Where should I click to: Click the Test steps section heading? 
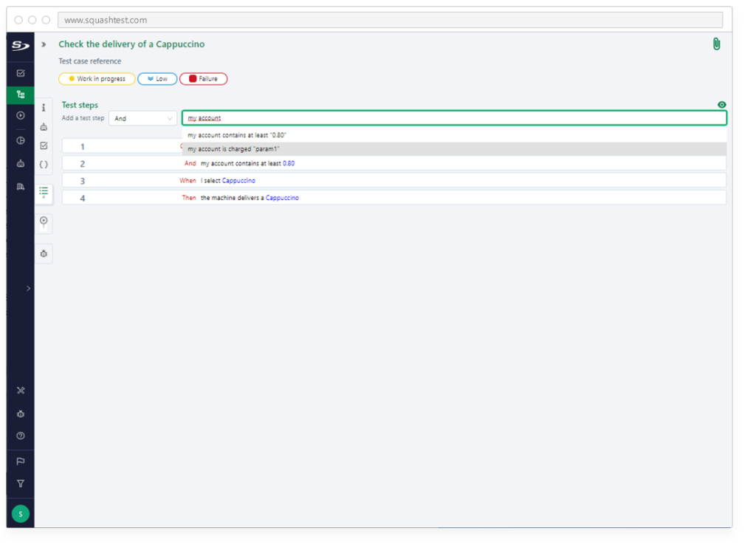click(80, 105)
